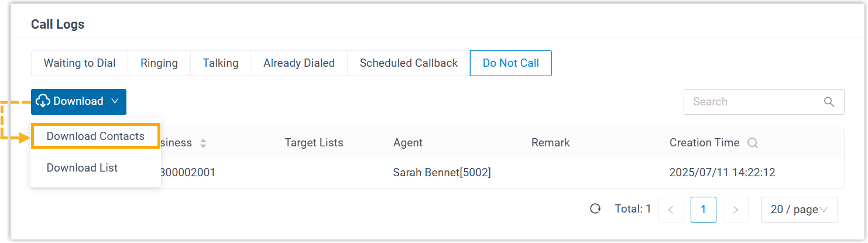Click the search magnifier icon
Image resolution: width=868 pixels, height=243 pixels.
tap(829, 102)
